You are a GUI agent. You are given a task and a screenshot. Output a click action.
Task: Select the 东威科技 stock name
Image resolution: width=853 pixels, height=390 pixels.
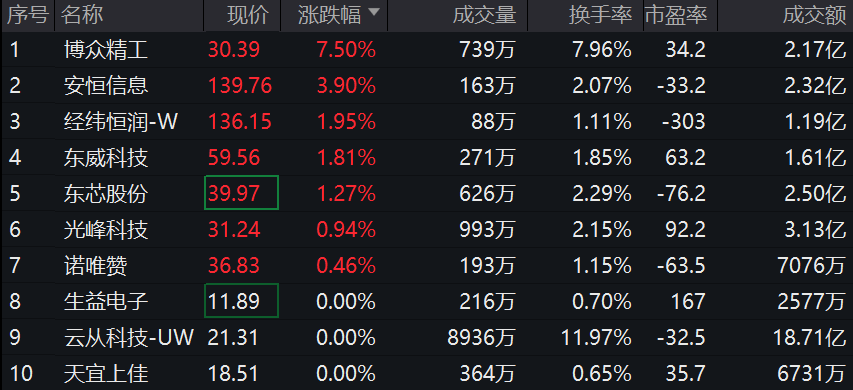pos(106,158)
